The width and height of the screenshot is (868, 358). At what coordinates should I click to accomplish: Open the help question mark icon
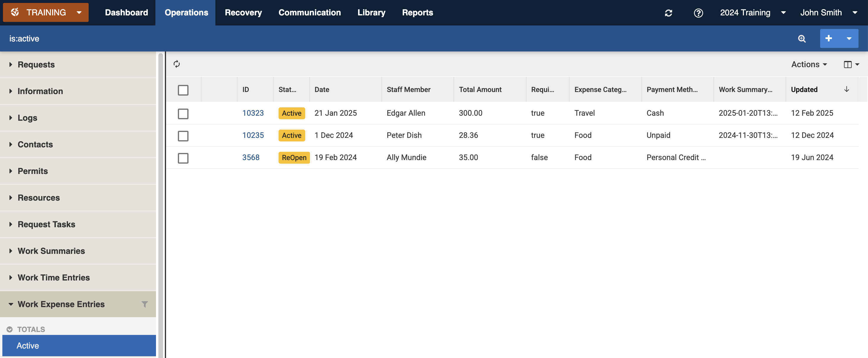(x=698, y=13)
